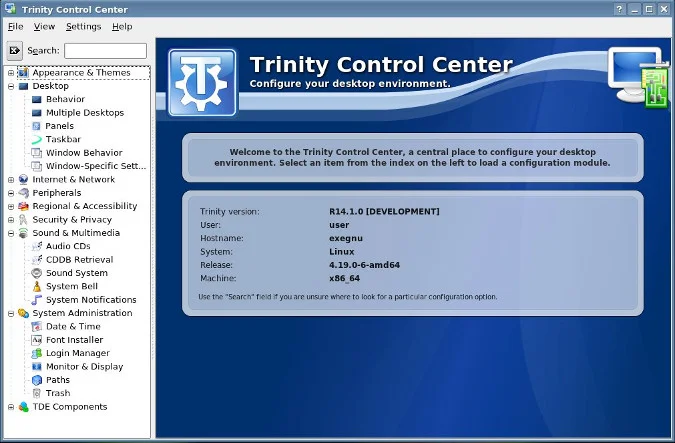Screen dimensions: 675x443
Task: Expand the Appearance & Themes branch
Action: click(11, 73)
